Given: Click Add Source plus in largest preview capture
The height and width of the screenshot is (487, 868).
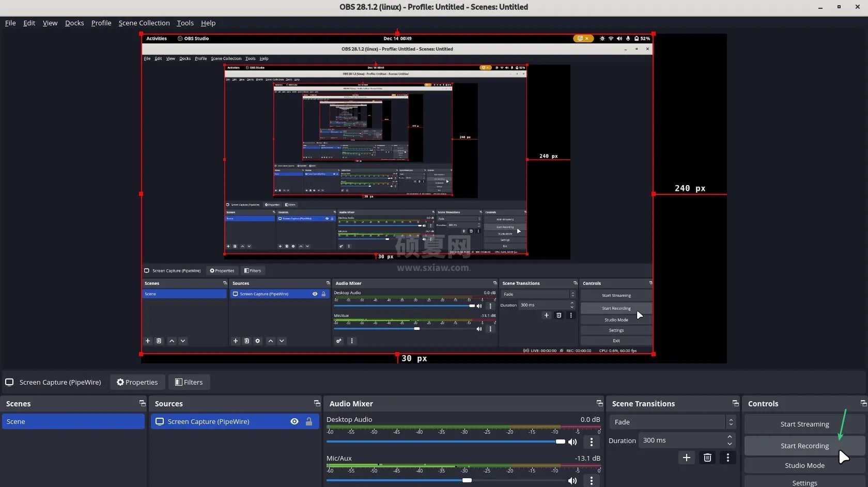Looking at the screenshot, I should tap(236, 341).
